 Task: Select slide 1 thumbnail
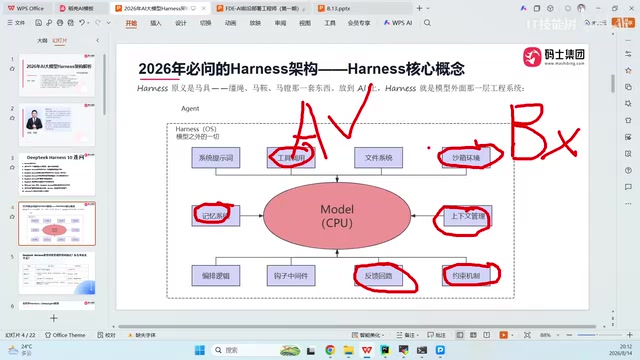(x=57, y=75)
